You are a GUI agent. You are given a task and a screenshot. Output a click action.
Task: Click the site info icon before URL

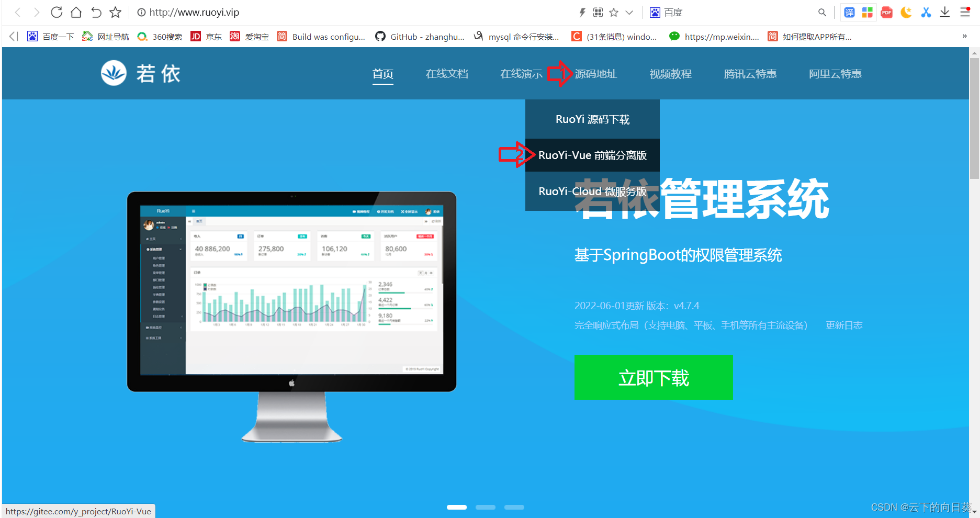coord(141,12)
